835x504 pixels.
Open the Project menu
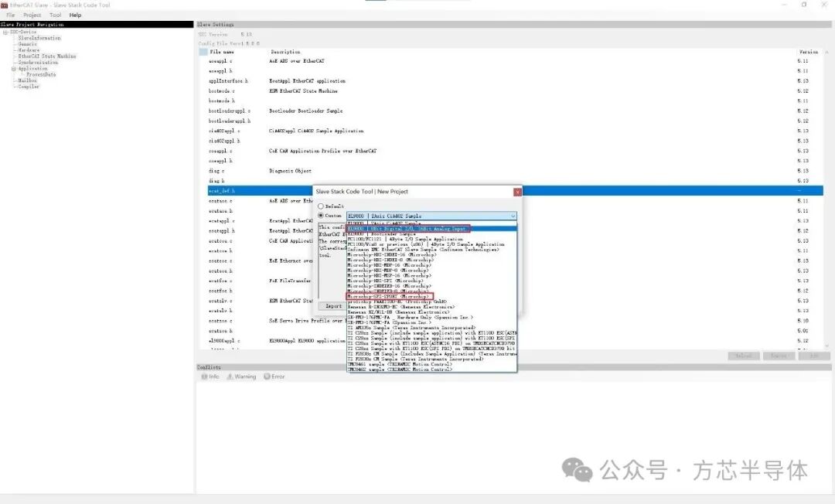(32, 15)
